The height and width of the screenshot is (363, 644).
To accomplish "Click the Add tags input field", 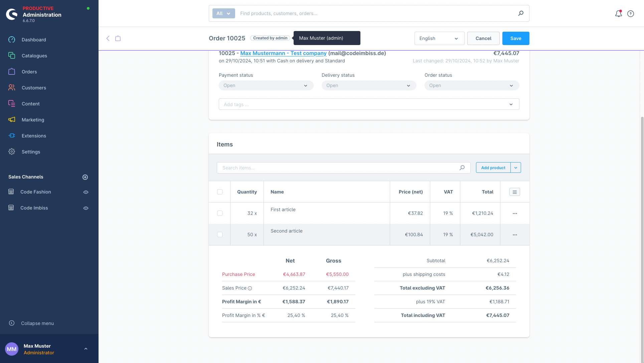I will pyautogui.click(x=369, y=104).
